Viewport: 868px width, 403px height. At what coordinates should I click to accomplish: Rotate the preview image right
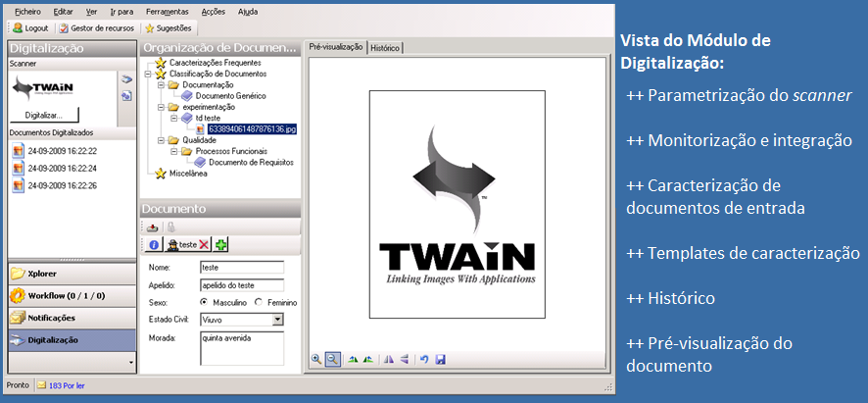point(367,359)
